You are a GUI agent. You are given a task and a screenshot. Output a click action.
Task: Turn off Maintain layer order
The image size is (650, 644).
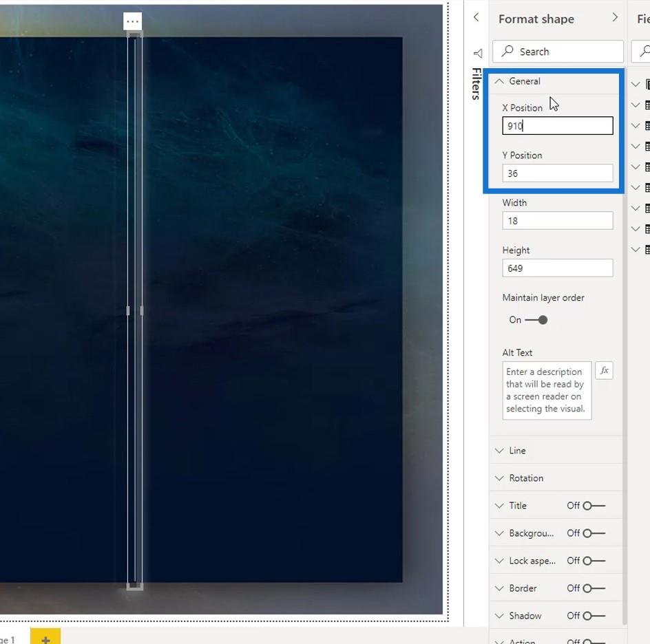[536, 320]
